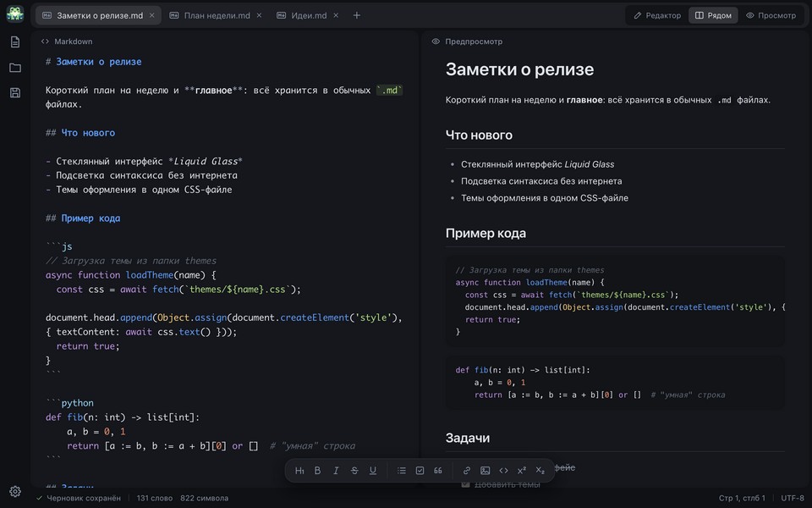Insert task checkbox list from toolbar
This screenshot has height=508, width=812.
point(420,471)
